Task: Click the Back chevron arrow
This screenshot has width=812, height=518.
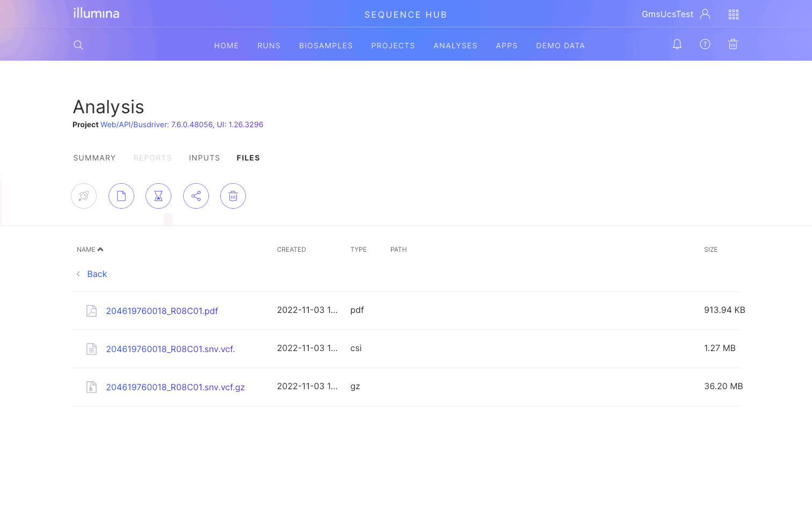Action: pos(78,274)
